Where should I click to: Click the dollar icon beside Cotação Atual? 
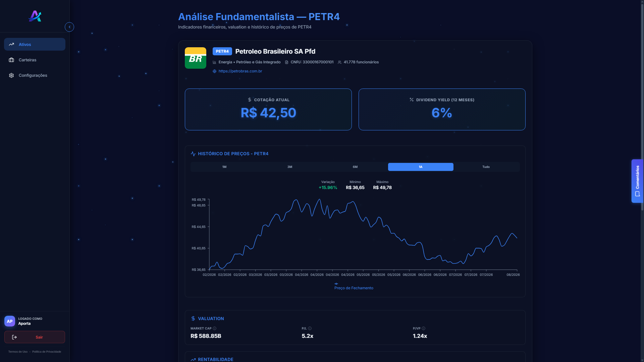pyautogui.click(x=250, y=100)
